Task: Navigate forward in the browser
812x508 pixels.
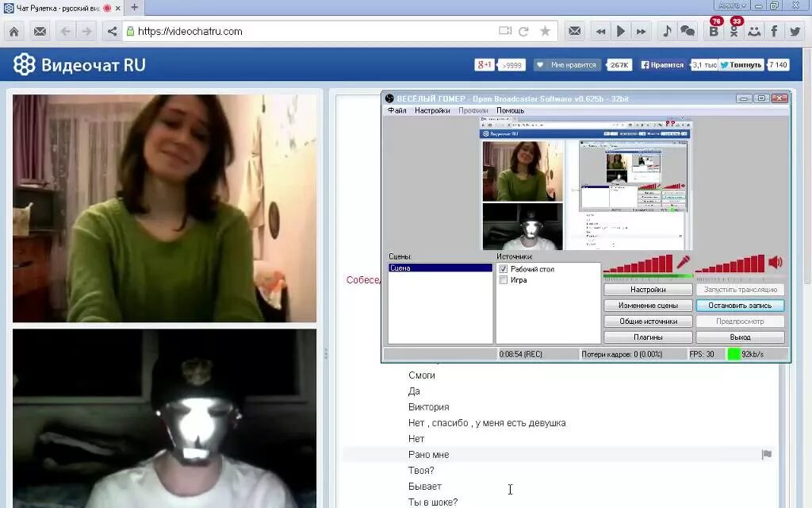Action: [x=86, y=32]
